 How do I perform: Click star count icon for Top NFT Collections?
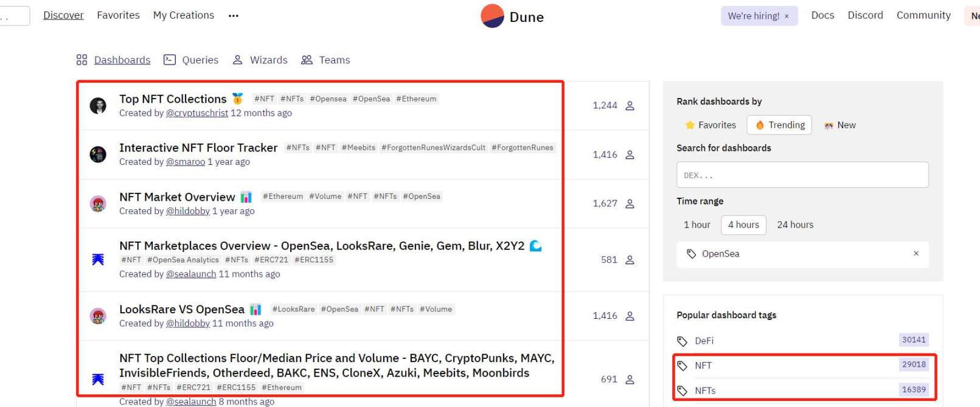coord(630,106)
